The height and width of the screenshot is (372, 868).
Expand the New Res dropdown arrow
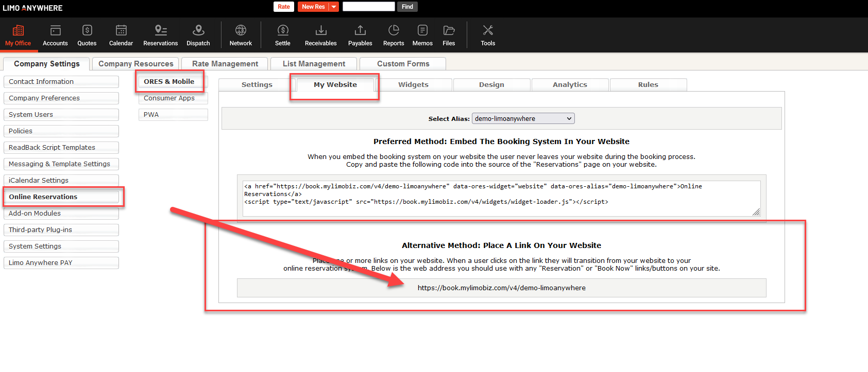tap(334, 7)
